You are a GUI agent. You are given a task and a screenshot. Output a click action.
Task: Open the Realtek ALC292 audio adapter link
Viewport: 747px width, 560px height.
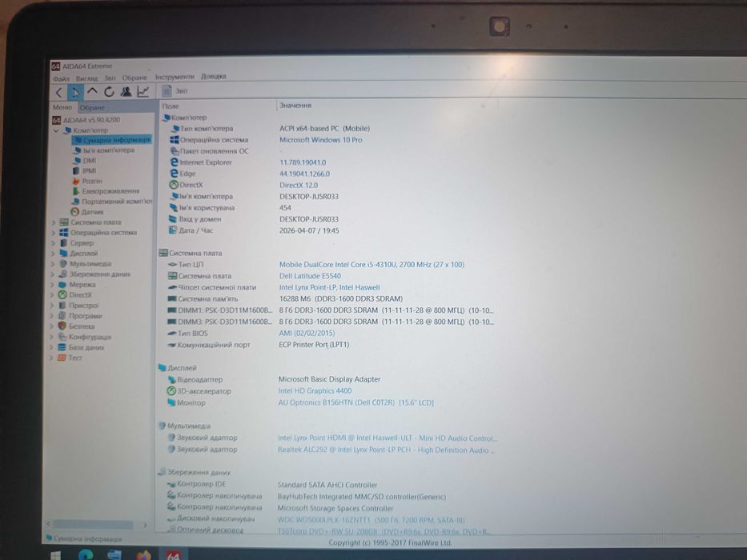point(387,450)
